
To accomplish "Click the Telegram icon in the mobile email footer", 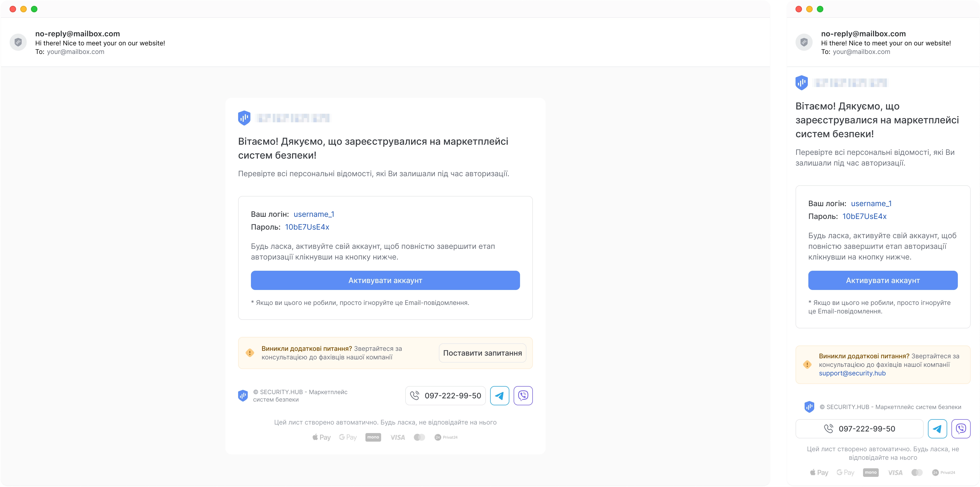I will [x=937, y=429].
